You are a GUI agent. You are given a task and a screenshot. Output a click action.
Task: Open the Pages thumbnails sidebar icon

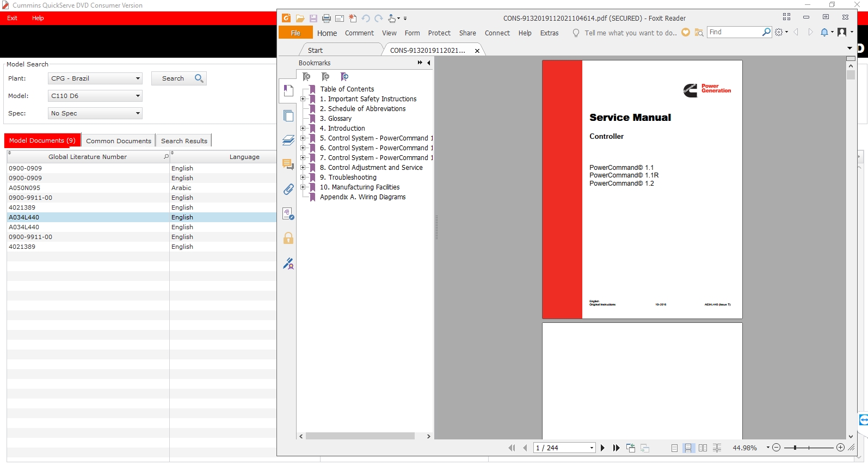pos(288,115)
